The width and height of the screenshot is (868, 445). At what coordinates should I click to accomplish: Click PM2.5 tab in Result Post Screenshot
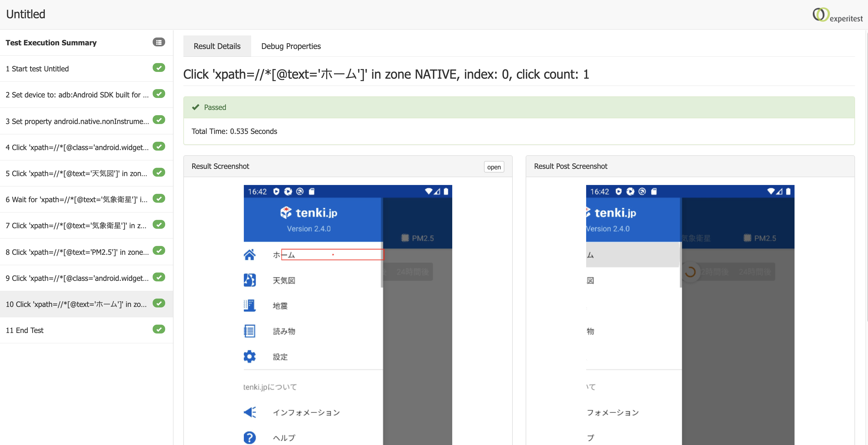[x=760, y=238]
